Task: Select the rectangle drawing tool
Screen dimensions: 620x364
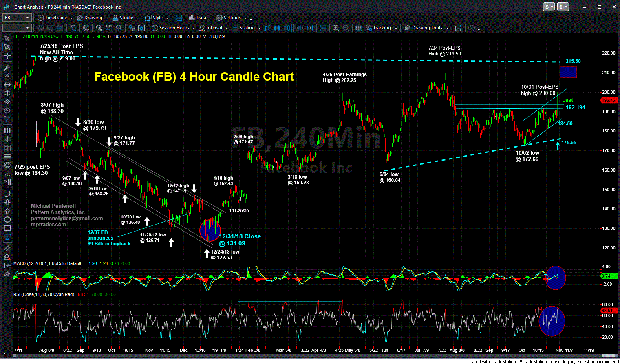Action: point(7,228)
